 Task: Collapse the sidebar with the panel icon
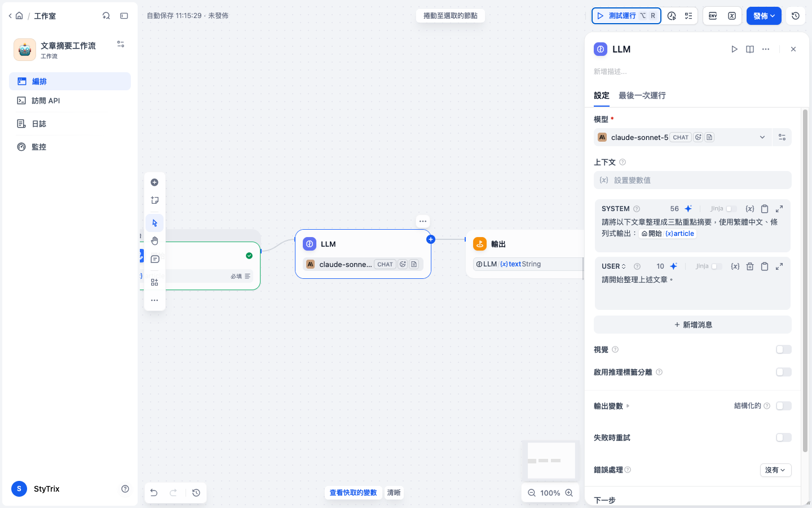point(124,16)
